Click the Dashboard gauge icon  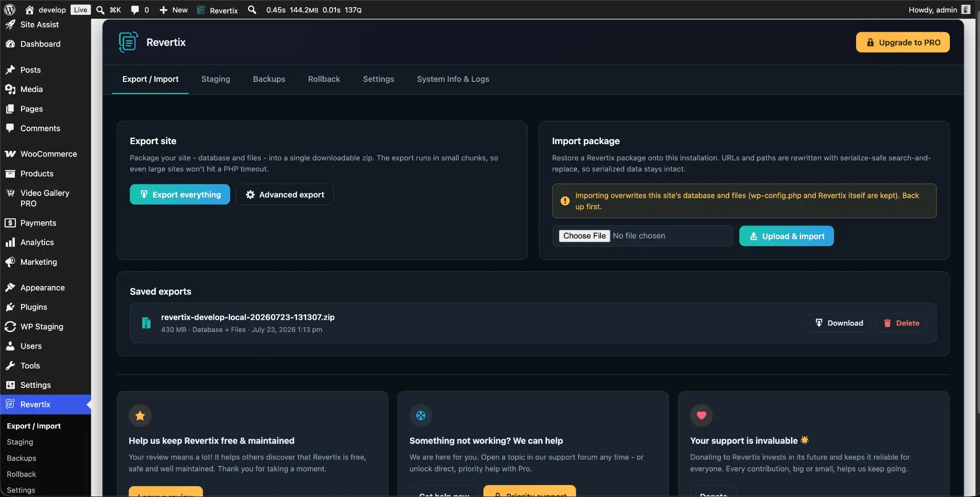point(10,44)
